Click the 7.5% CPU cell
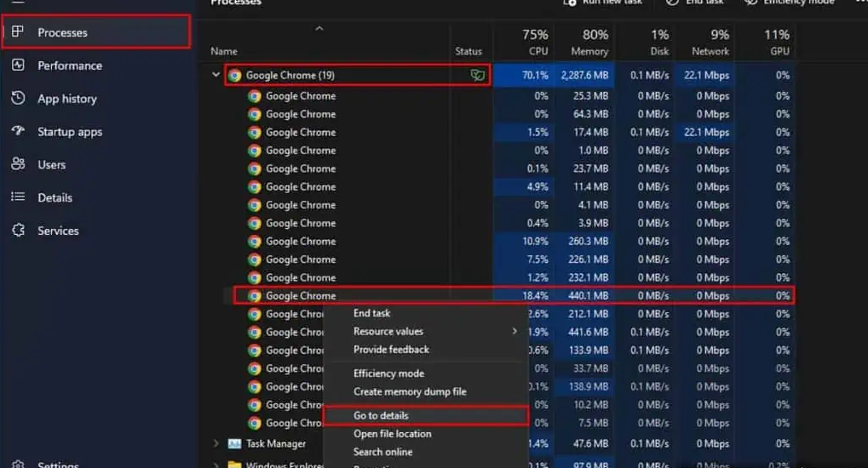Screen dimensions: 868x468 (x=524, y=260)
